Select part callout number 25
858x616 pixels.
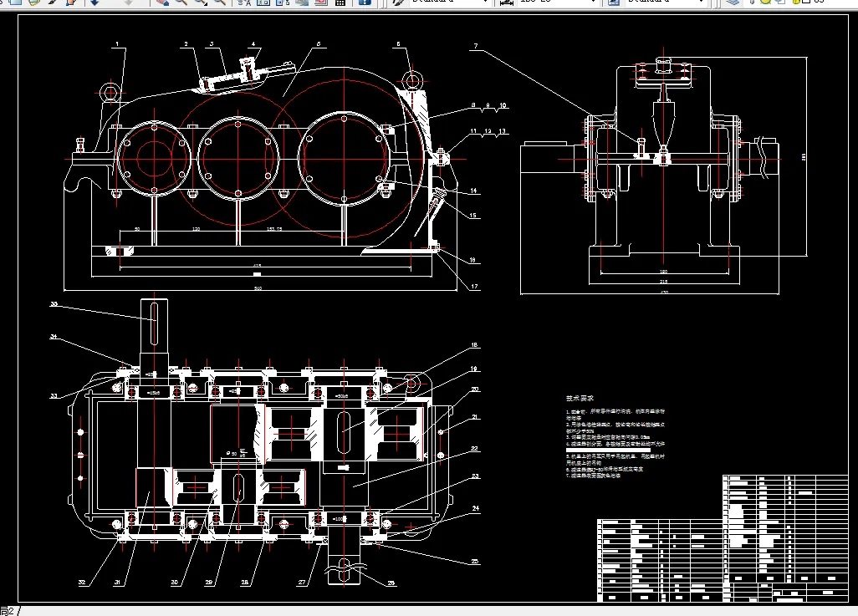click(x=474, y=562)
